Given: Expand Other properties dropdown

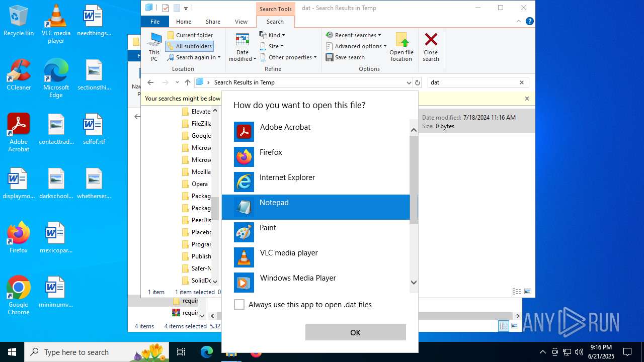Looking at the screenshot, I should [288, 57].
